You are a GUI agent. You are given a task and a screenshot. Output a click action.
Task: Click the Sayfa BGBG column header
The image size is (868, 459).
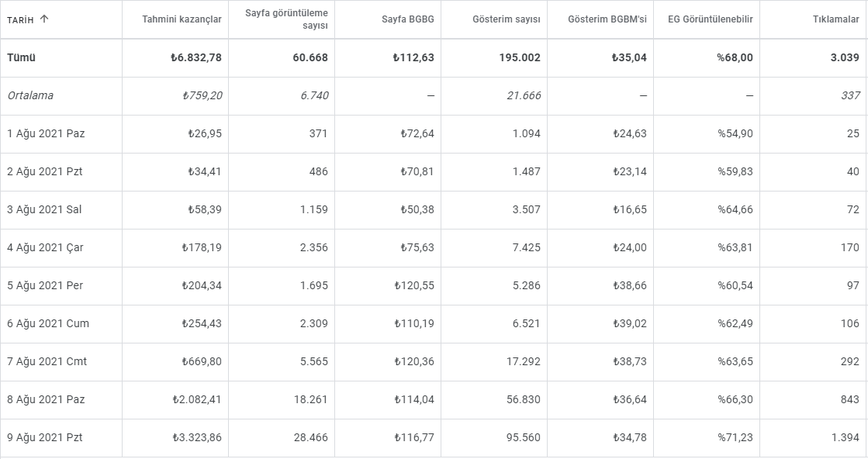[408, 19]
